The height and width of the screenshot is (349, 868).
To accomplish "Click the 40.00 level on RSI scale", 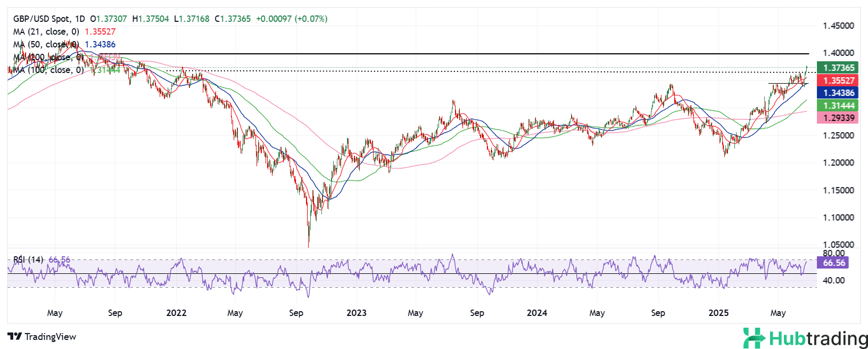I will (833, 280).
